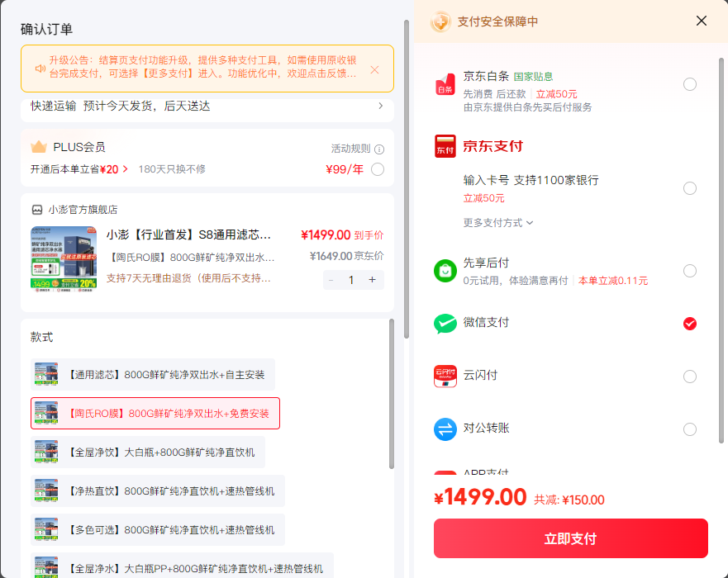Open the PLUS savings ¥20 chevron

click(125, 169)
